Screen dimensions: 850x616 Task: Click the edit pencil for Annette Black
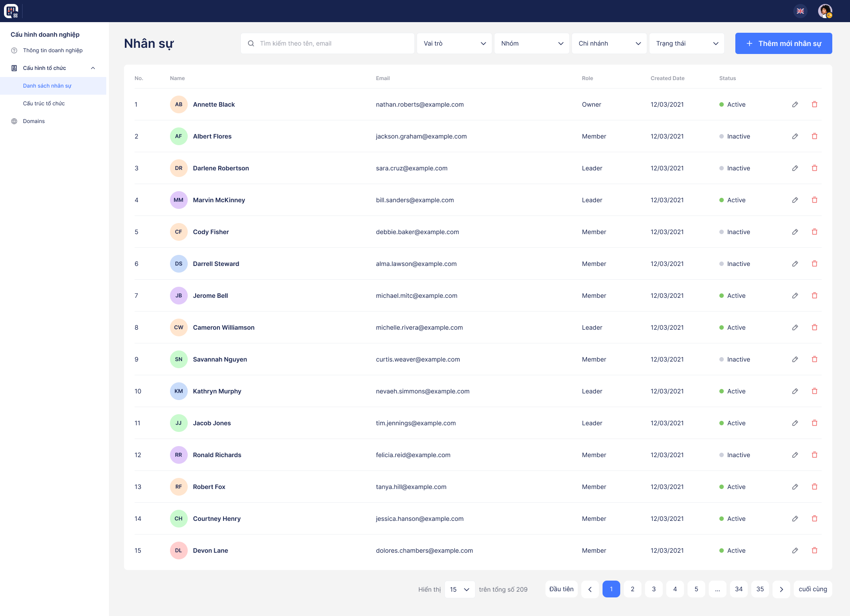pyautogui.click(x=795, y=104)
